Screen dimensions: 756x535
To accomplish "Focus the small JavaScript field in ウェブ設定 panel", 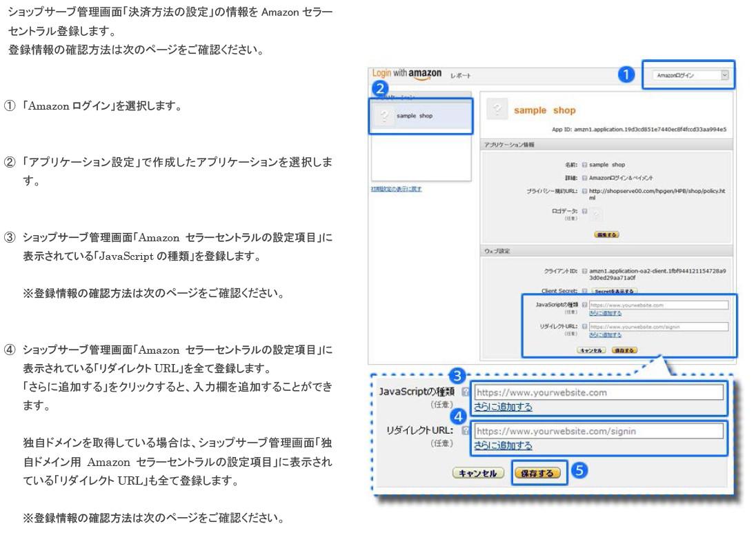I will 659,305.
